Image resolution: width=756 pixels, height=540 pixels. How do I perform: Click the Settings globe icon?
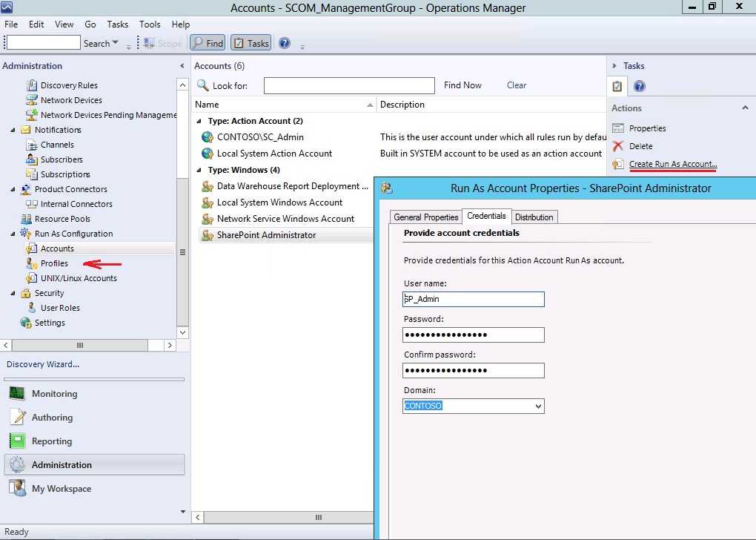[x=26, y=323]
